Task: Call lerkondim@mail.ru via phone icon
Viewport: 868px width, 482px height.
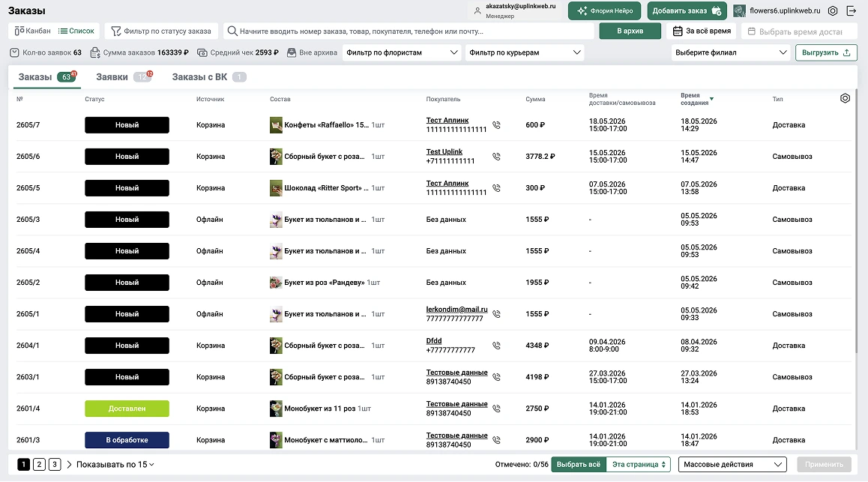Action: tap(496, 314)
